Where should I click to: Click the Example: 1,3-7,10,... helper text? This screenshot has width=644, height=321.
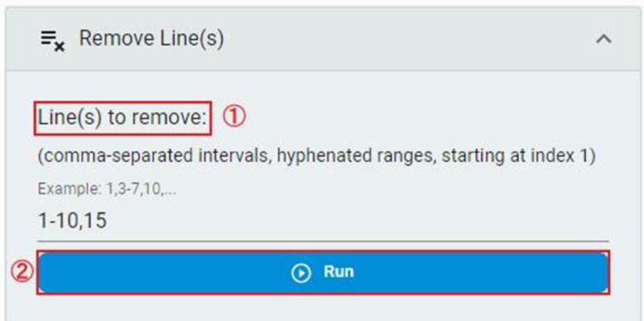click(x=107, y=189)
